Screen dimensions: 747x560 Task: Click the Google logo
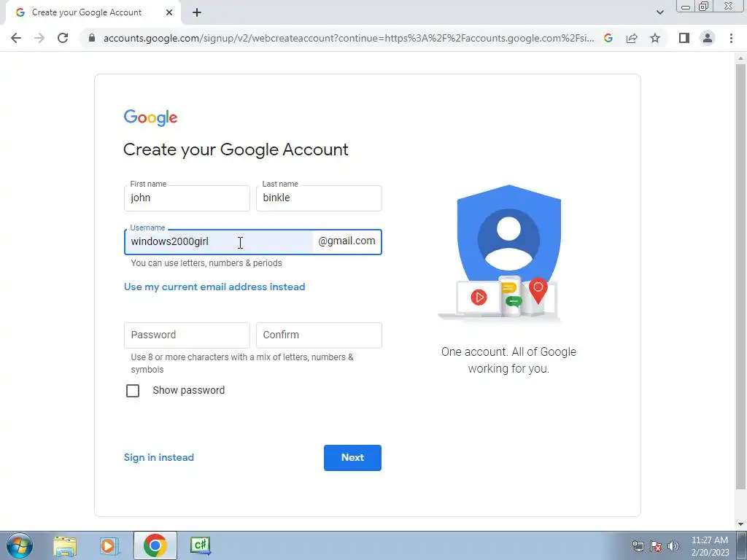[x=150, y=117]
